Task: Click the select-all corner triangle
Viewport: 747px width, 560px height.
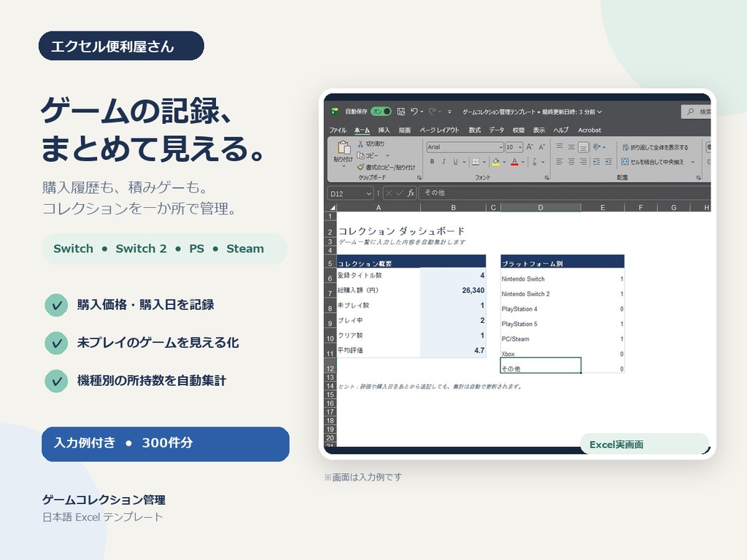Action: click(332, 208)
